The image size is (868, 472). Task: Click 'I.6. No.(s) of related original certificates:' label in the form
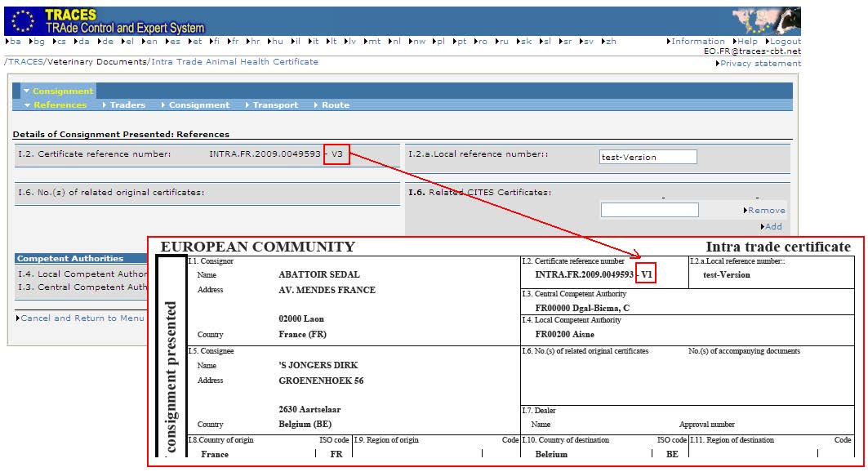coord(111,193)
